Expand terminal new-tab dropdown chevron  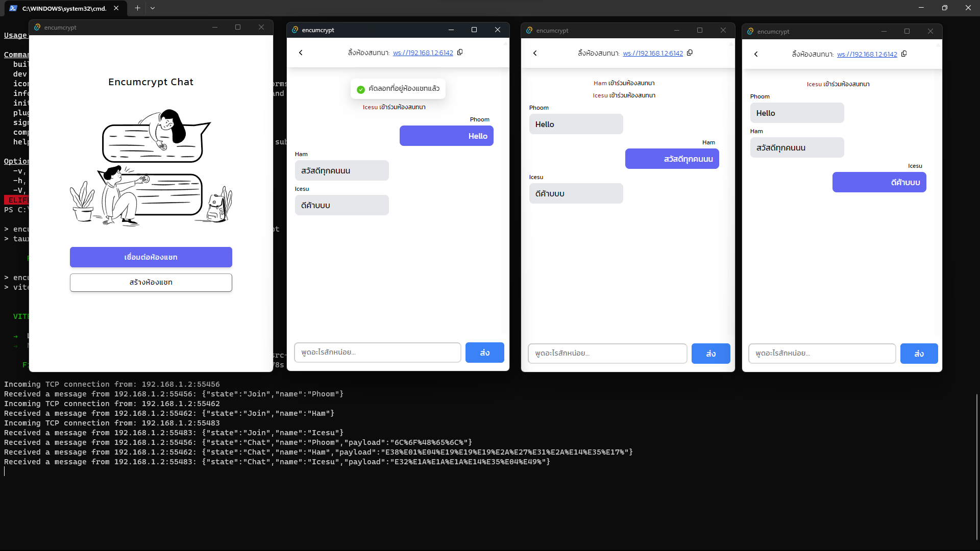(153, 8)
